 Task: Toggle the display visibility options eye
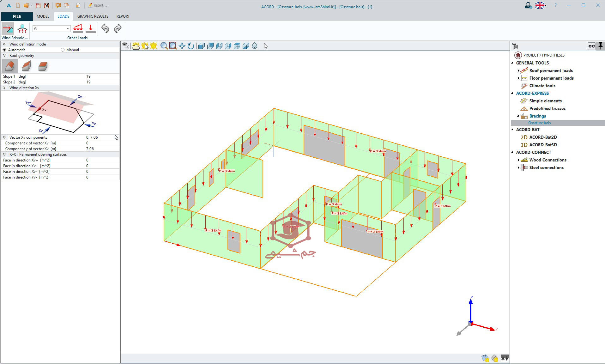[x=125, y=46]
